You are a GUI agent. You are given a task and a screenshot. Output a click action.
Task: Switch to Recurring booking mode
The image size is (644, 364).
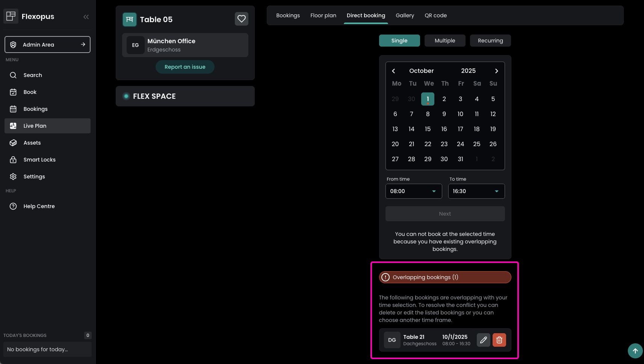(x=490, y=41)
